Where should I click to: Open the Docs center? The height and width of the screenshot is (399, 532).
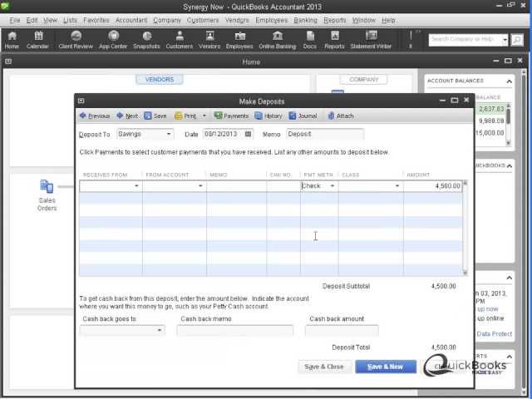tap(310, 40)
